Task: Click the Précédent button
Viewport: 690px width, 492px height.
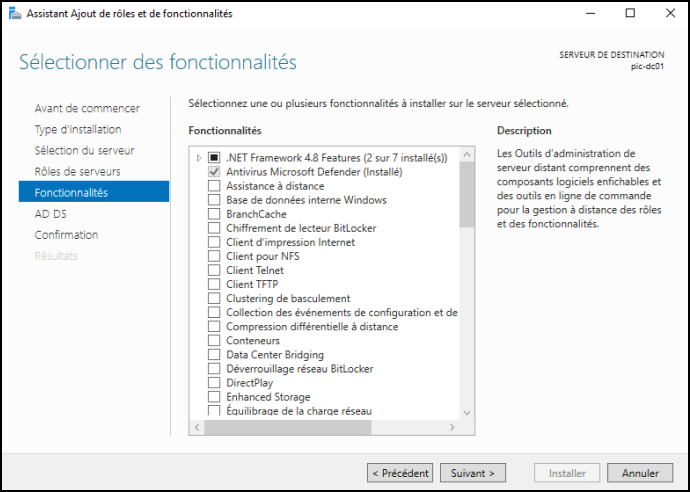Action: (x=400, y=473)
